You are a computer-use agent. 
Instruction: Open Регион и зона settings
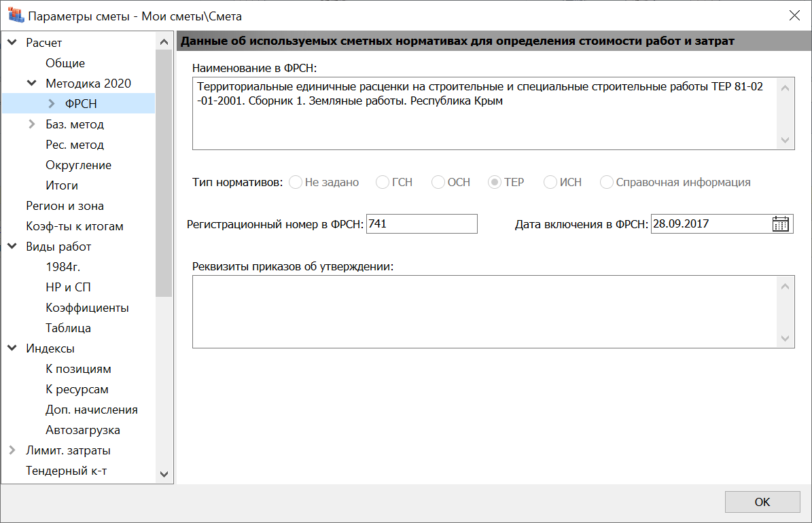pyautogui.click(x=65, y=206)
